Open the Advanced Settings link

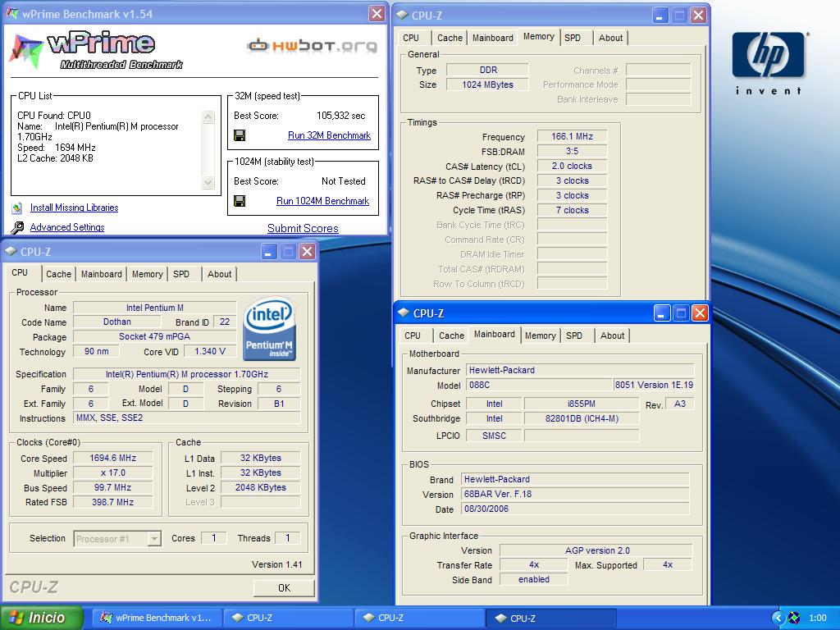tap(67, 227)
